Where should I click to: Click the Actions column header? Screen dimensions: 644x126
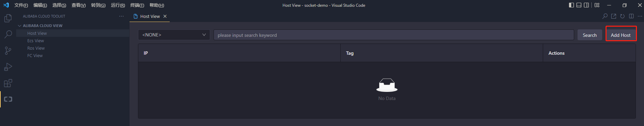pos(589,53)
